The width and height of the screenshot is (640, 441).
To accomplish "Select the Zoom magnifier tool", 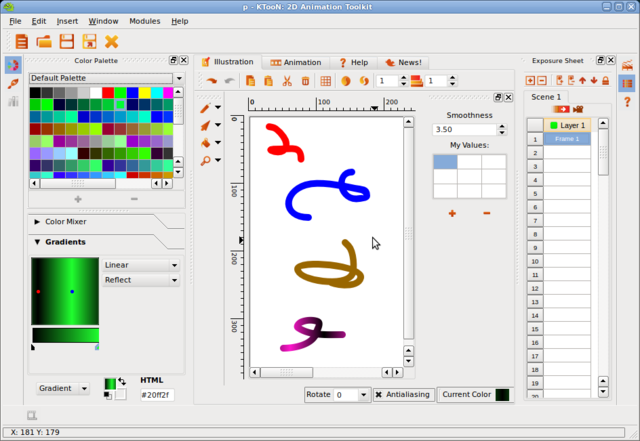I will click(205, 160).
